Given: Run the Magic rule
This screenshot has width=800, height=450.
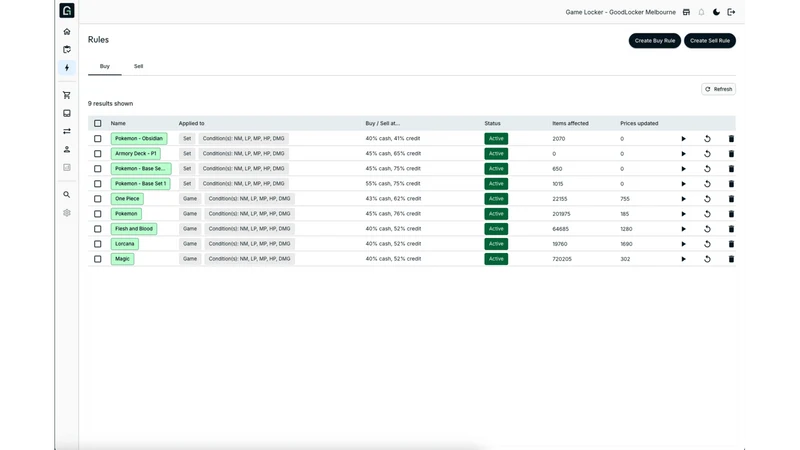Looking at the screenshot, I should (x=683, y=259).
